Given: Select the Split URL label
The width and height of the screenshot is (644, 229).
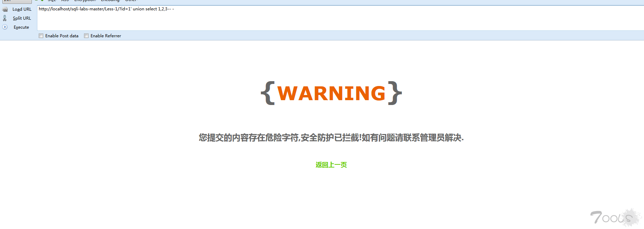Looking at the screenshot, I should (22, 18).
